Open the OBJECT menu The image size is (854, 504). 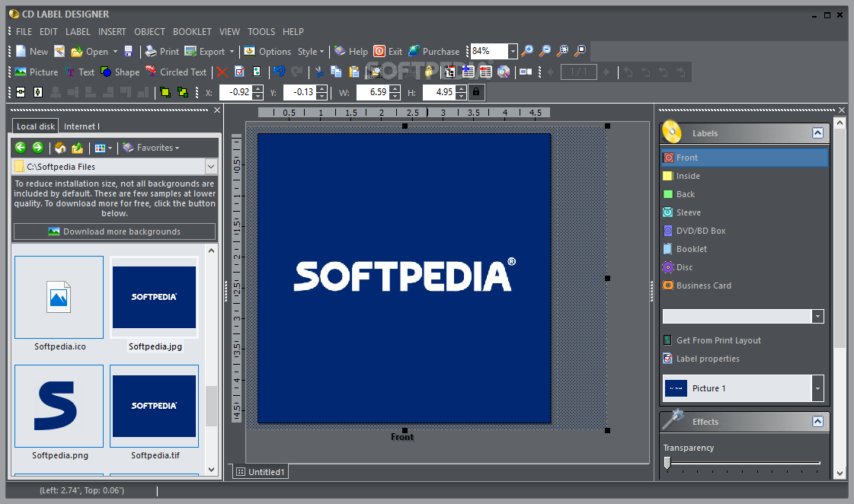(149, 31)
